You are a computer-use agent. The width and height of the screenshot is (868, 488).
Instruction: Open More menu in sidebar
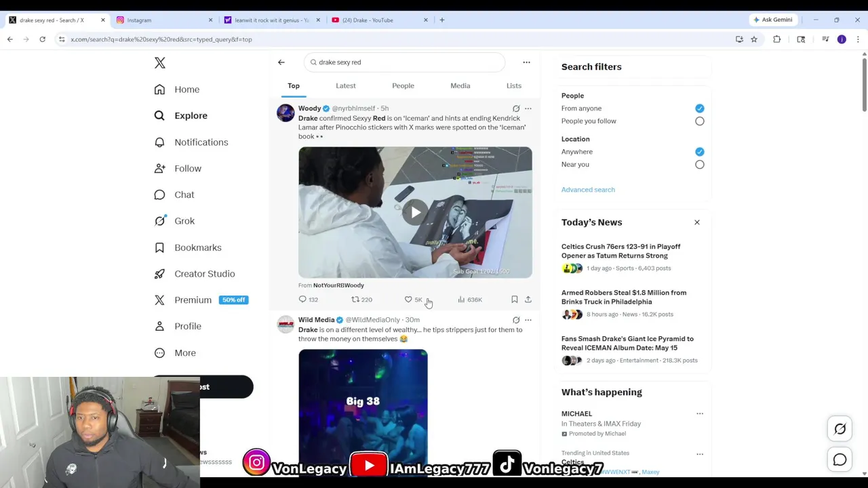coord(174,352)
